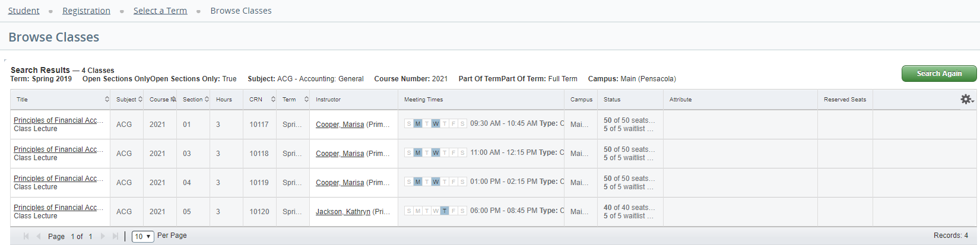This screenshot has height=245, width=980.
Task: Select CRN cell 10118
Action: 259,154
